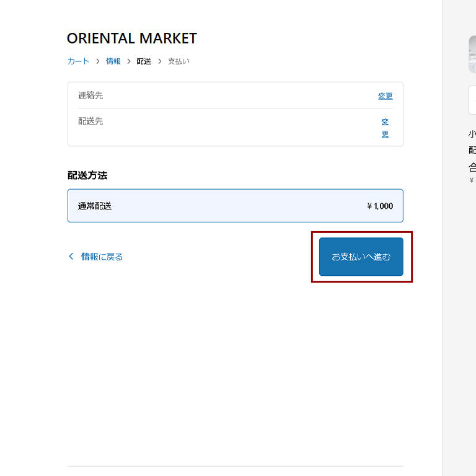Return via 情報に戻る link
Image resolution: width=476 pixels, height=476 pixels.
click(102, 257)
